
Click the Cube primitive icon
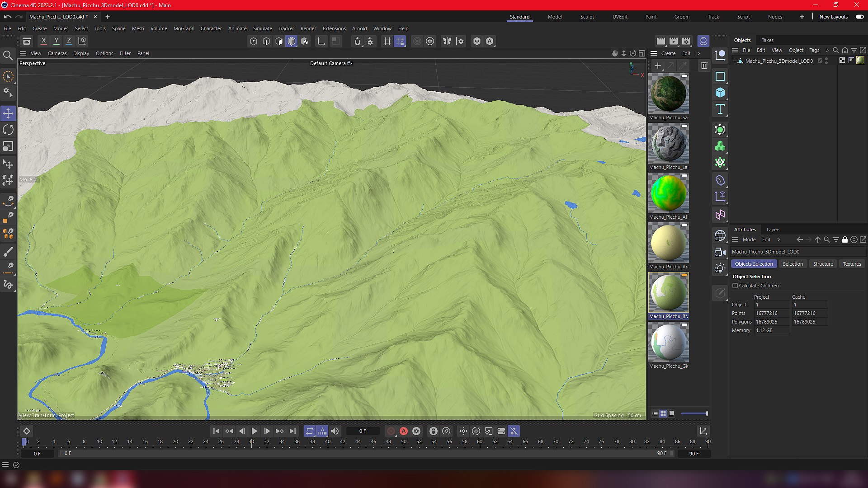[x=720, y=93]
